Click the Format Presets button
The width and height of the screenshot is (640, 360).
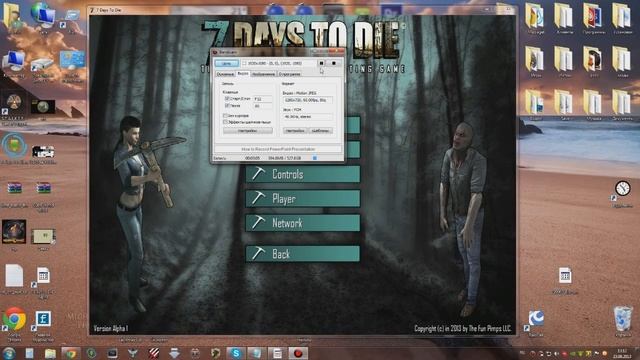point(320,131)
